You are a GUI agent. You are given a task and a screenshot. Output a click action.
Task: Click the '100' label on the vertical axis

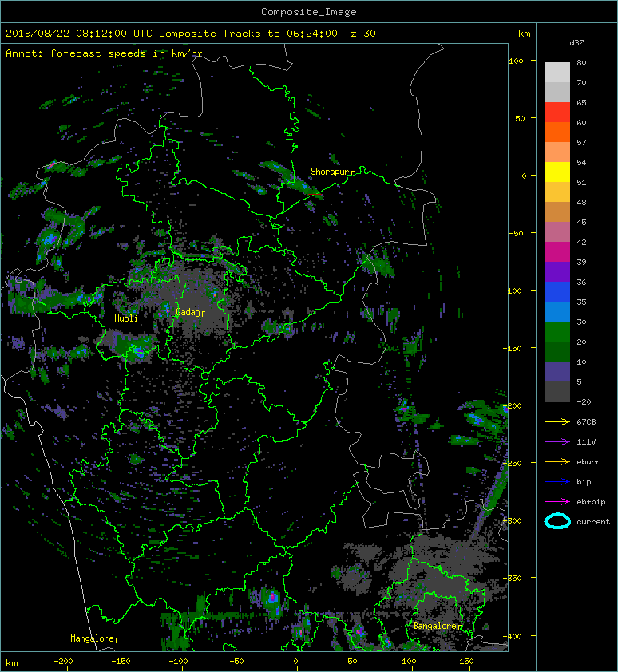click(x=516, y=61)
